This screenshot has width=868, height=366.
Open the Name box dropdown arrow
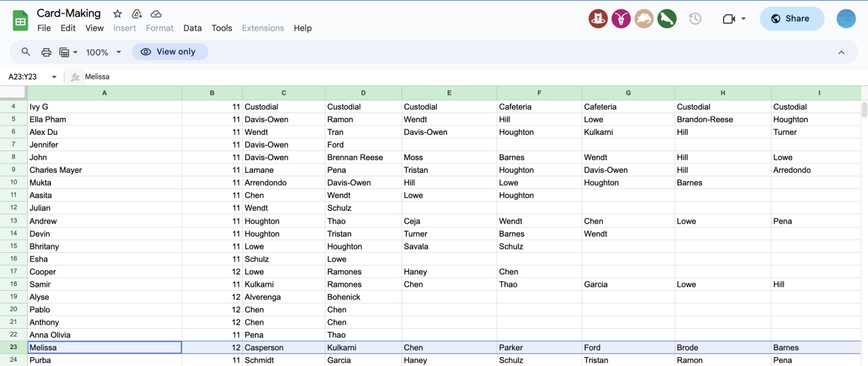54,77
